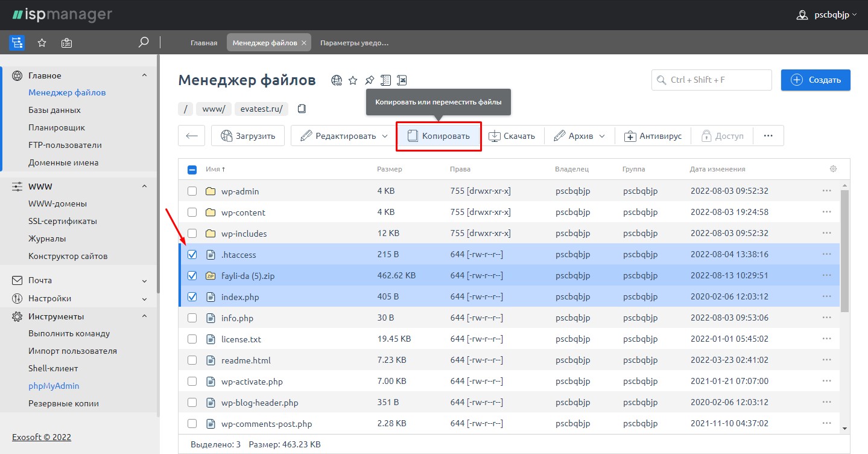Open Shell-клиент in sidebar
Image resolution: width=868 pixels, height=454 pixels.
tap(53, 368)
